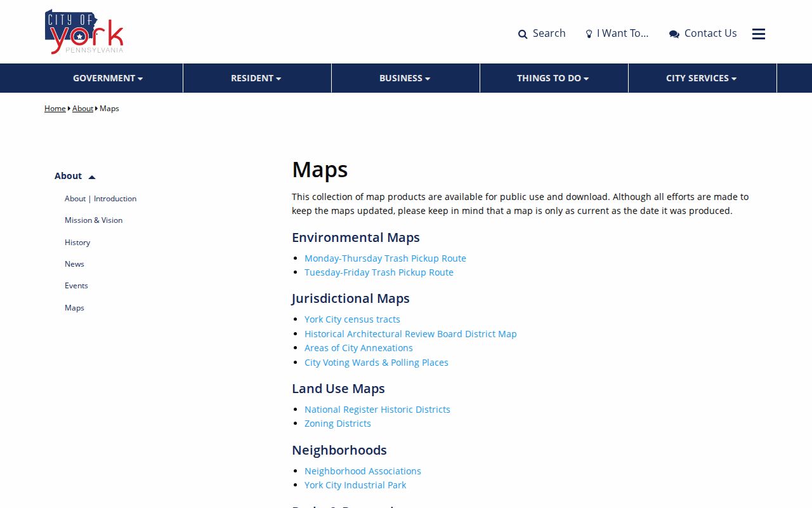Open the Things To Do dropdown
The height and width of the screenshot is (508, 812).
[554, 78]
